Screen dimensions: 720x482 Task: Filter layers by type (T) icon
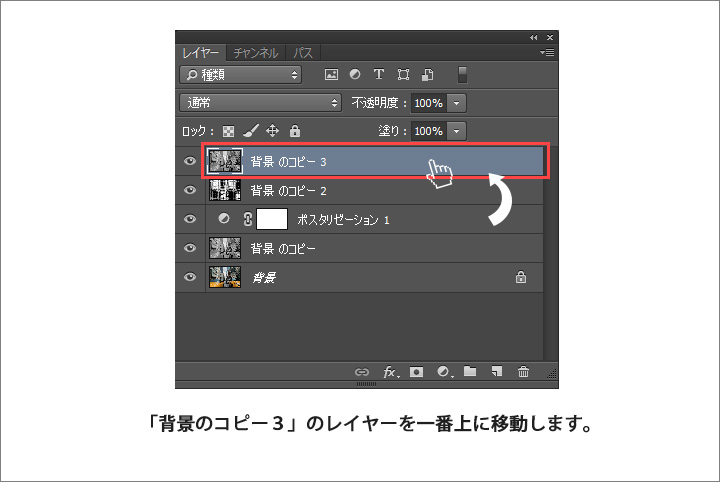tap(379, 74)
